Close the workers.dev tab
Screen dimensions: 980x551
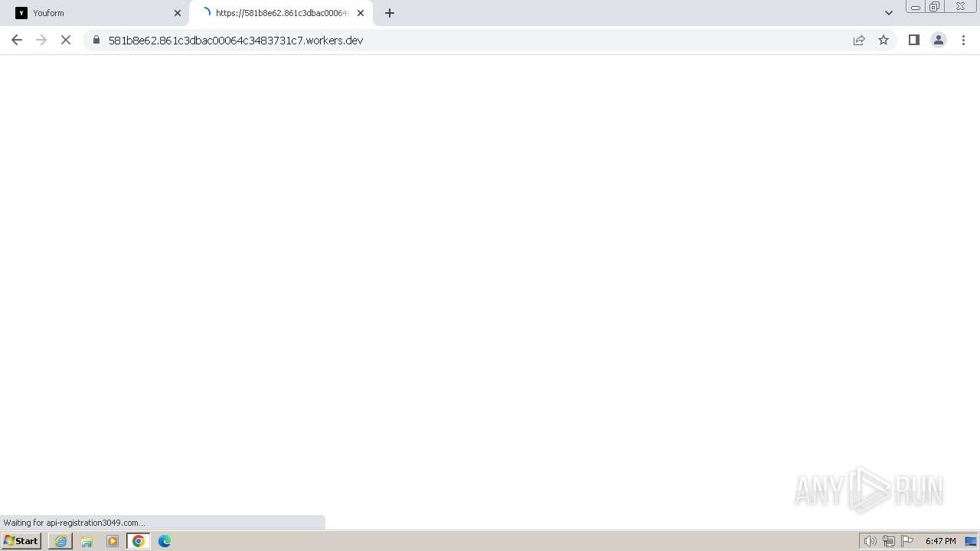click(x=361, y=13)
